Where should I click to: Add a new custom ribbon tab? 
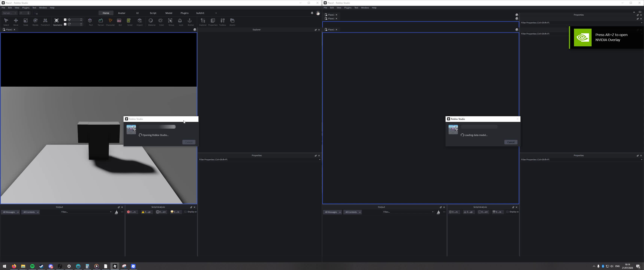[x=216, y=13]
